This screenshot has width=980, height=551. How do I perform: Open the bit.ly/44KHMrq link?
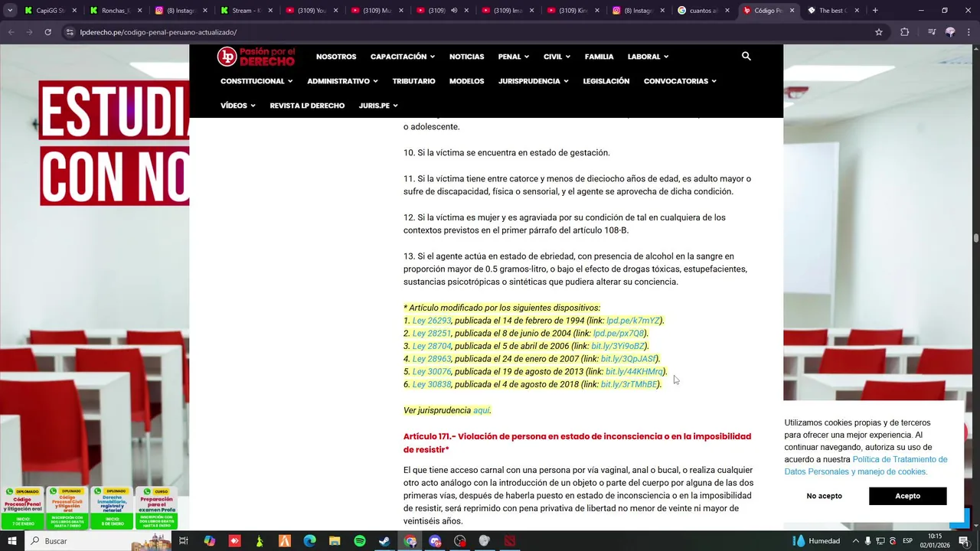tap(635, 372)
